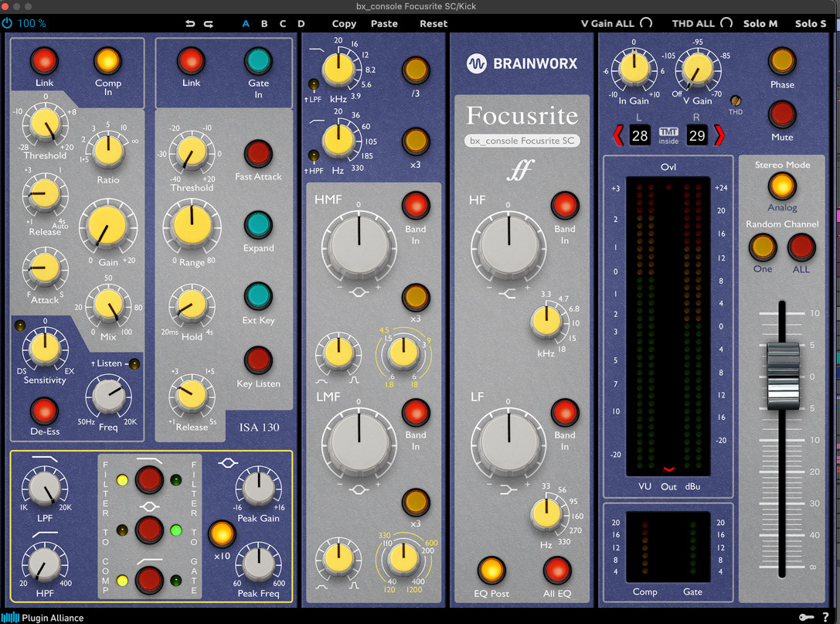Toggle the sidechain x10 peak frequency button

221,534
